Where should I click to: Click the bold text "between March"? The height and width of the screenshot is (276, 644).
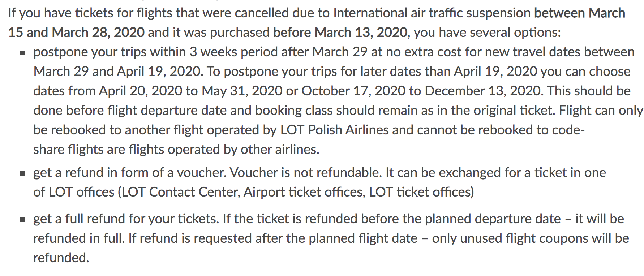tap(580, 13)
